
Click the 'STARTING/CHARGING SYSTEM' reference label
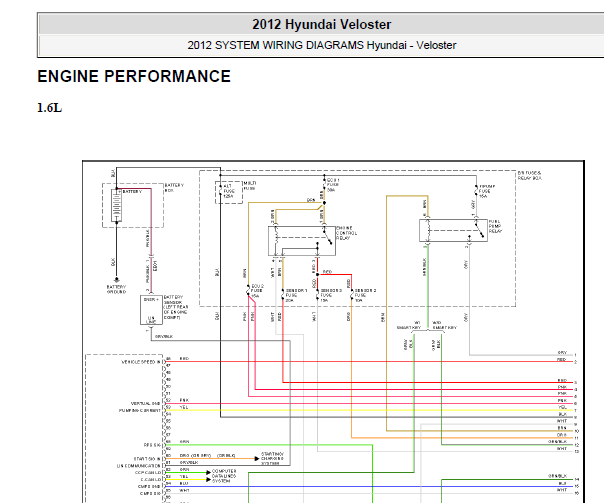272,459
